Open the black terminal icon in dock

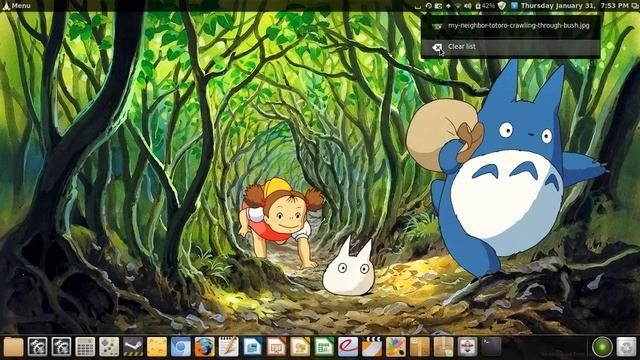(x=491, y=347)
